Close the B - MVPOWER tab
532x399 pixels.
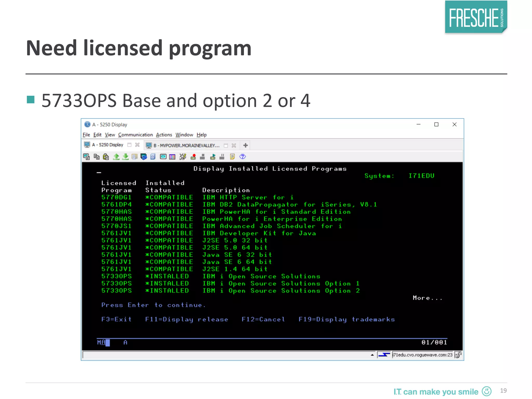click(234, 145)
